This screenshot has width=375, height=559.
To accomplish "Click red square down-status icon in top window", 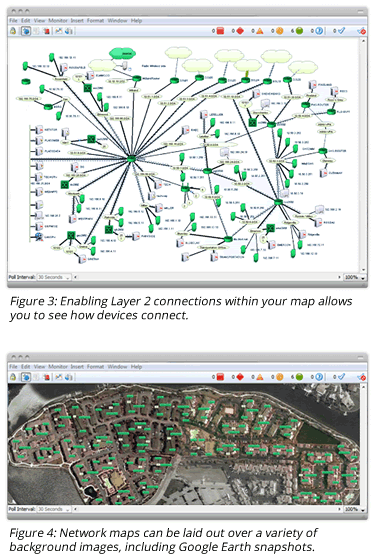I will pyautogui.click(x=220, y=31).
